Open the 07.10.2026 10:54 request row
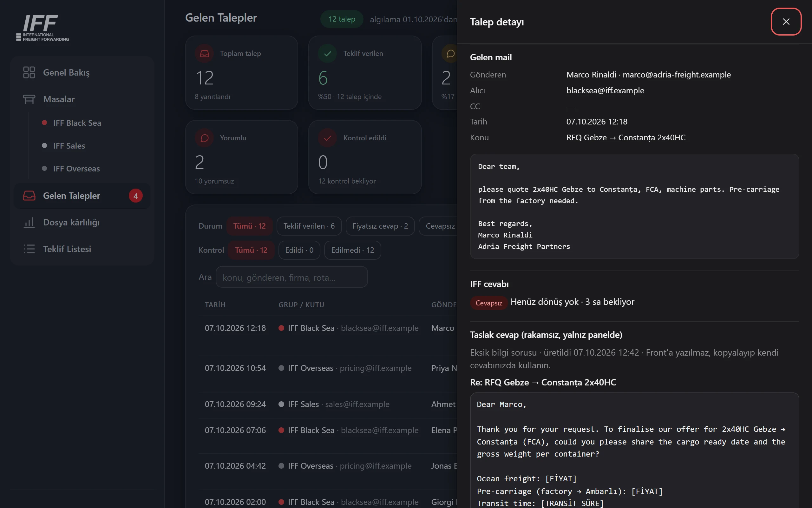This screenshot has height=508, width=812. [x=327, y=374]
